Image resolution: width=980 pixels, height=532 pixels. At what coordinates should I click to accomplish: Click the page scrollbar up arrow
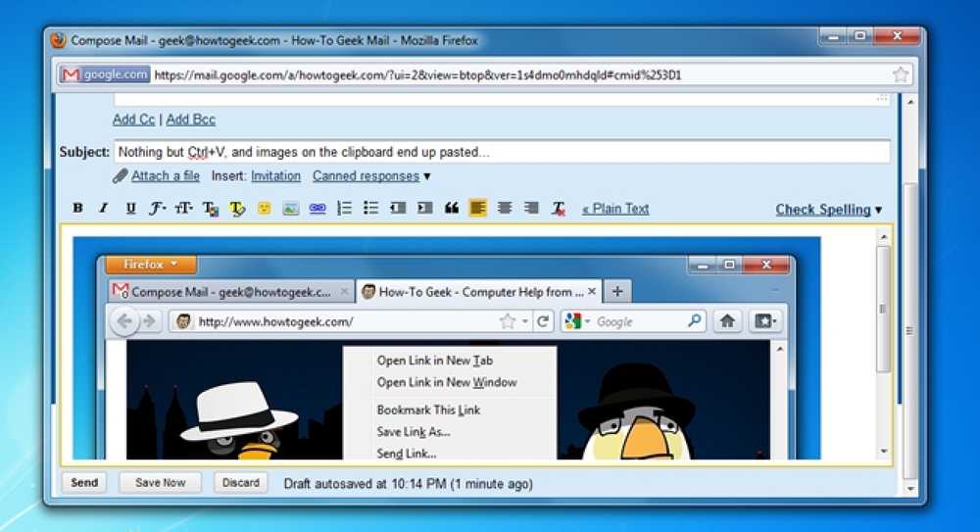[x=910, y=101]
